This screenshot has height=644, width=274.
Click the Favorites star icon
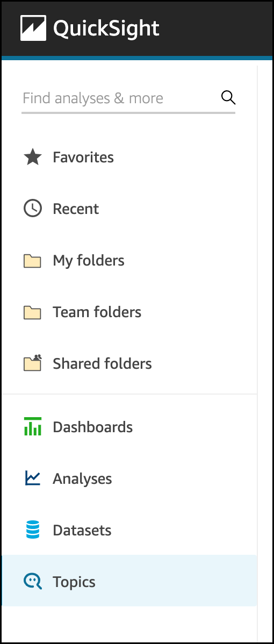[x=32, y=158]
